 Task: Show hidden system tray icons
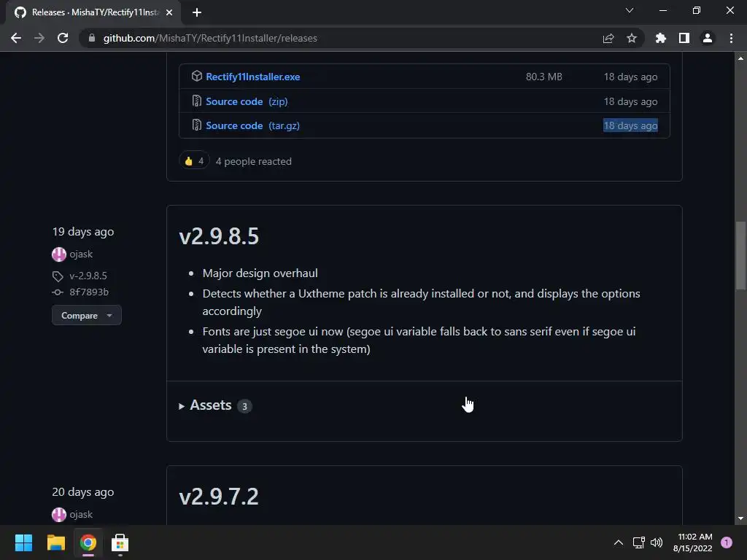click(619, 542)
